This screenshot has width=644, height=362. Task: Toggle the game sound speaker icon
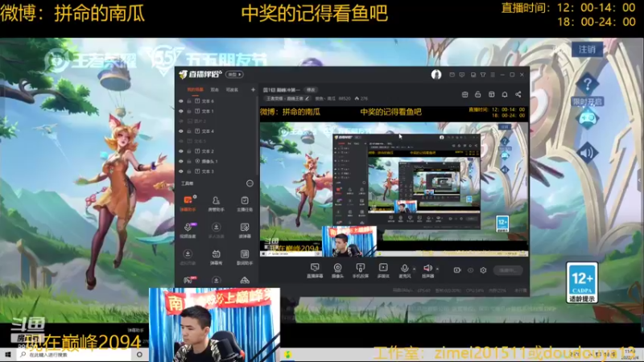588,153
